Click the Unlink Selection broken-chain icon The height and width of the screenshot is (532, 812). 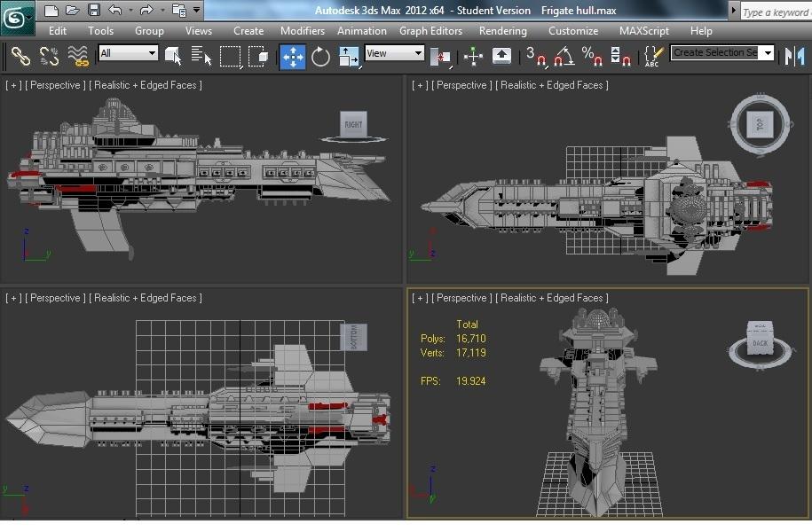click(49, 56)
